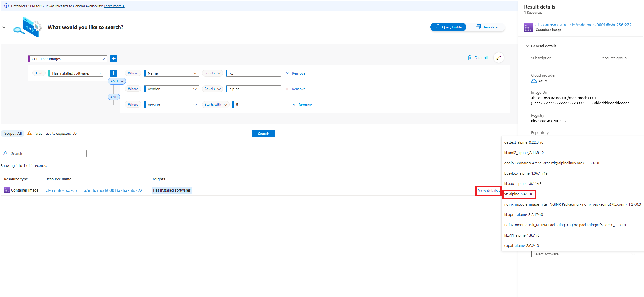Viewport: 644px width, 297px height.
Task: Click the info icon near Partial results expected
Action: 75,133
